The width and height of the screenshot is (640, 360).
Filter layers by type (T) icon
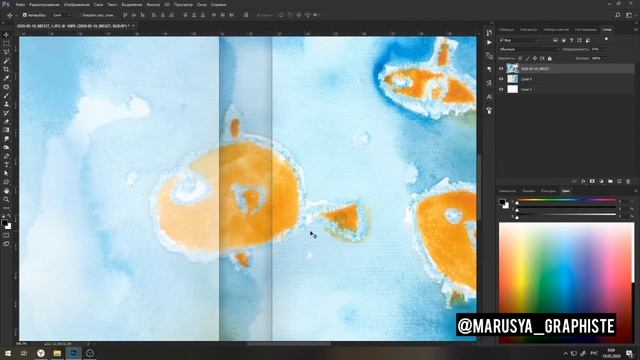(571, 40)
